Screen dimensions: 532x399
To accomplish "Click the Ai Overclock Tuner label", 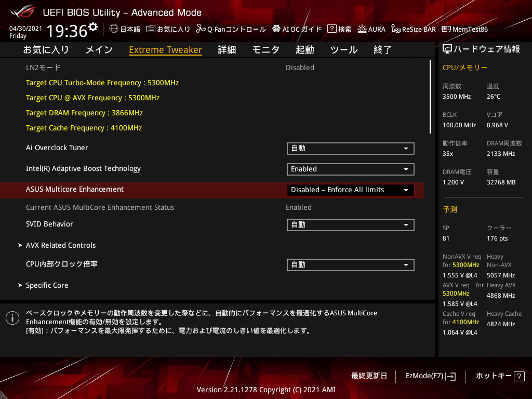I will 57,148.
